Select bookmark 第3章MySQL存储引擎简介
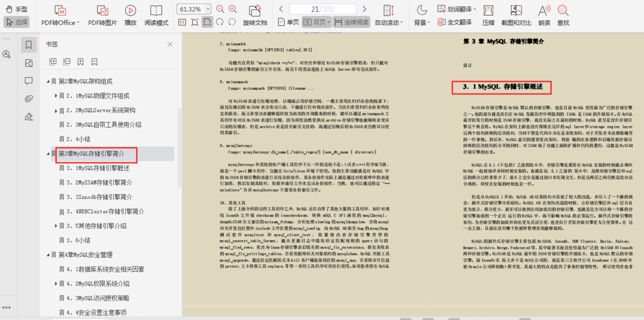The height and width of the screenshot is (320, 644). (x=91, y=154)
